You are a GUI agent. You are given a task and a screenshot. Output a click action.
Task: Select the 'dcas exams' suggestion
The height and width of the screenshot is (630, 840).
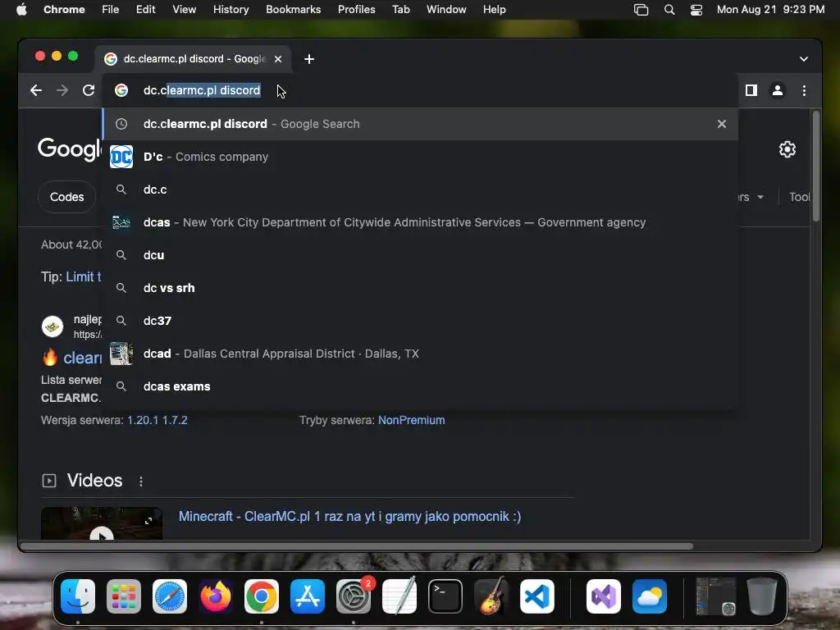point(420,386)
